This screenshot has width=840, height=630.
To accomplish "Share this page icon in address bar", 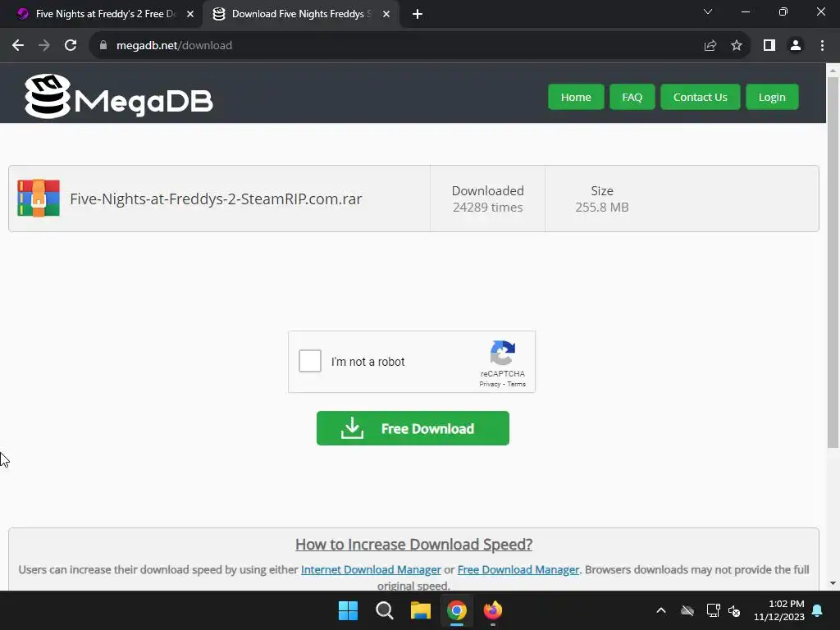I will [x=710, y=46].
